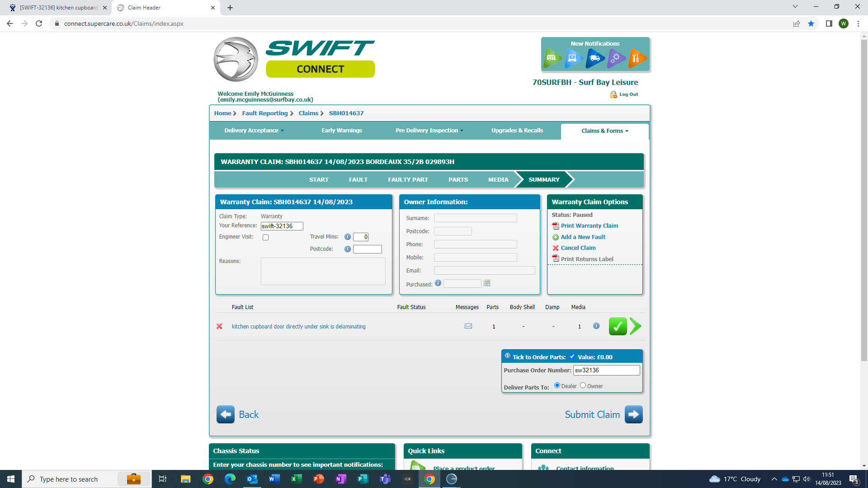
Task: Click the orange tools notification icon
Action: (x=637, y=58)
